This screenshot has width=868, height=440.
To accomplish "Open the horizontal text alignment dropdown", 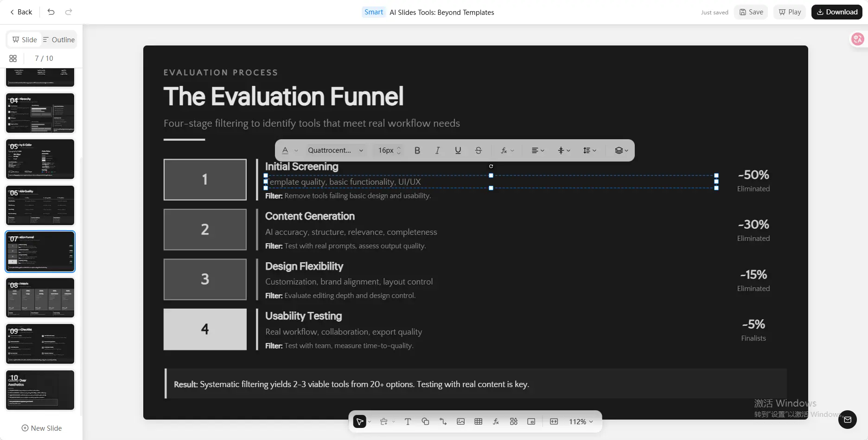I will pos(538,150).
